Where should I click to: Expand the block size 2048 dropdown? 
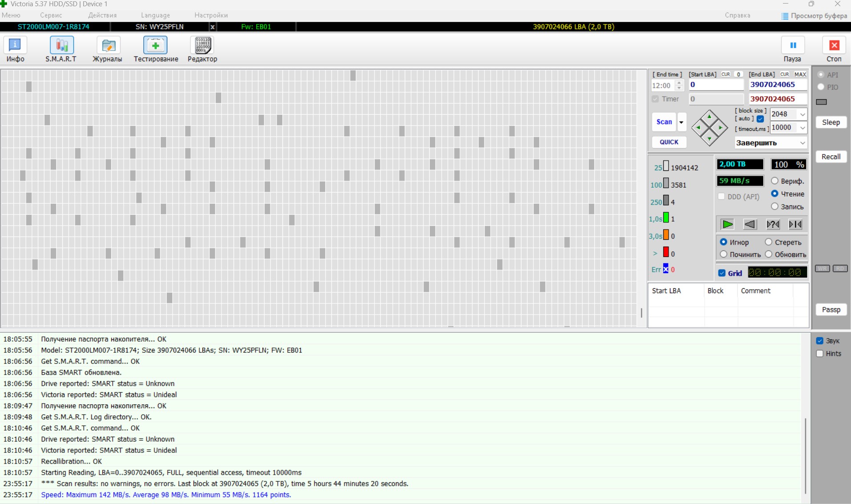(x=802, y=114)
